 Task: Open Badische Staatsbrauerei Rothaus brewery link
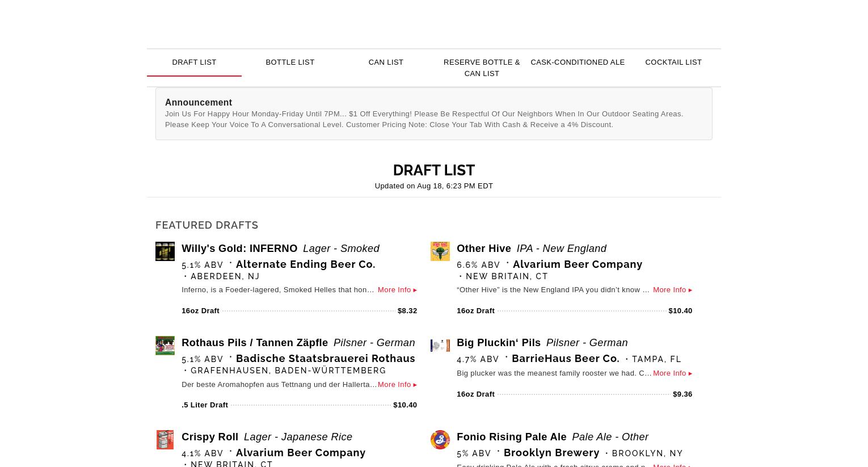coord(326,359)
